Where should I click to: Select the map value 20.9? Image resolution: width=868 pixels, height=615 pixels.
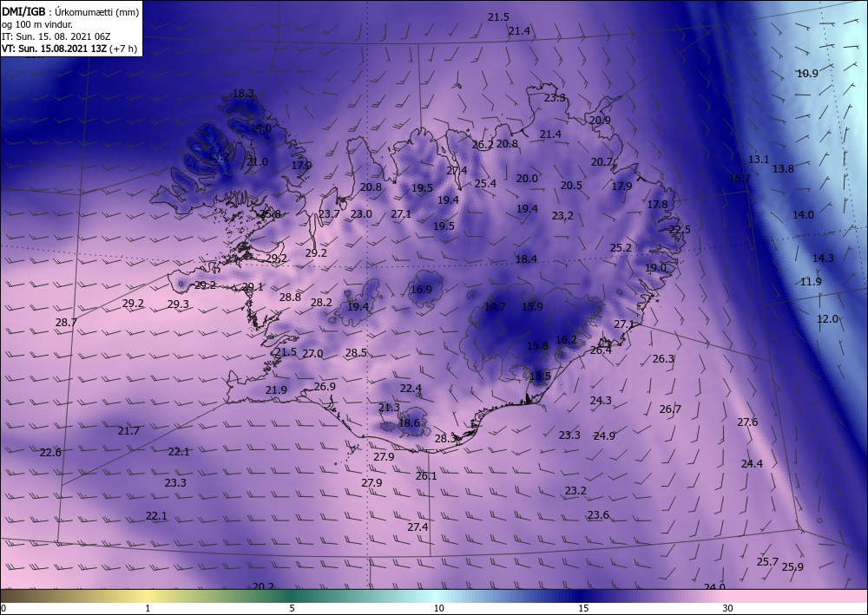[600, 120]
